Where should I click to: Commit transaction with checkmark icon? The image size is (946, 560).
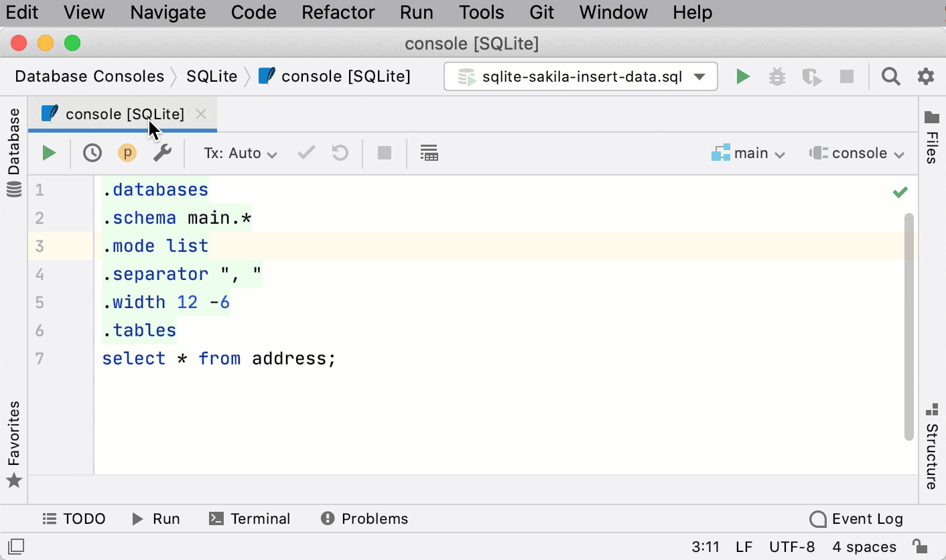pos(306,153)
